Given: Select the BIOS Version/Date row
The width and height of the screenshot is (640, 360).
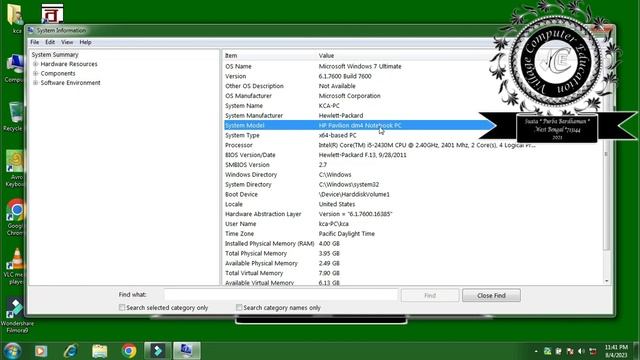Looking at the screenshot, I should (413, 155).
